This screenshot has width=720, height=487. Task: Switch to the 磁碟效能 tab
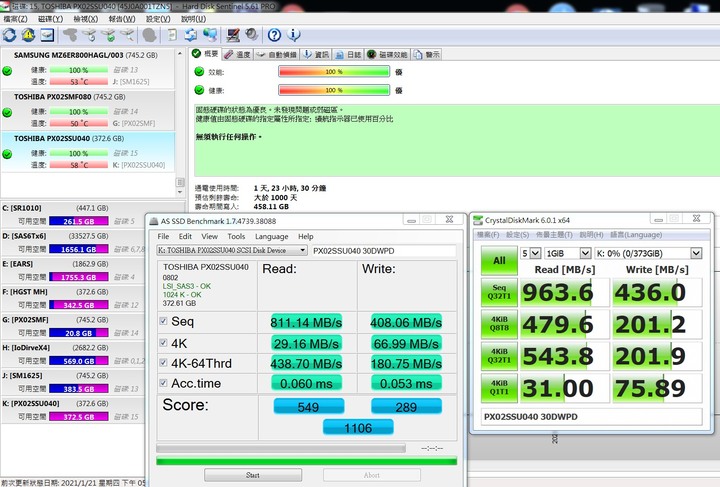coord(387,55)
